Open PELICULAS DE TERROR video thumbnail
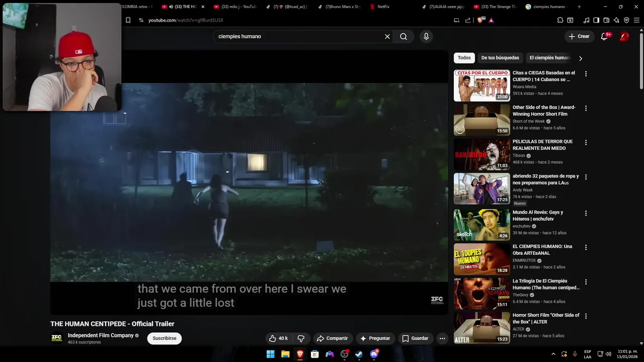 (482, 154)
